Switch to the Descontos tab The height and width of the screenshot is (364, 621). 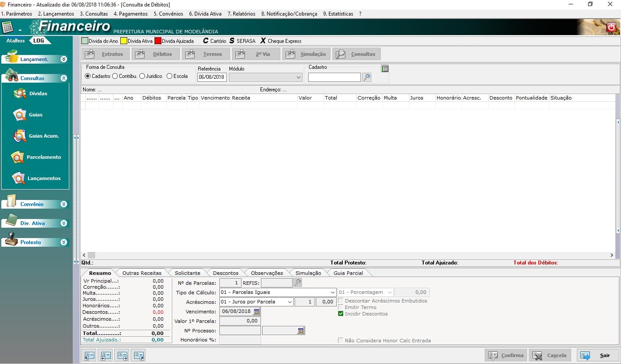tap(225, 273)
